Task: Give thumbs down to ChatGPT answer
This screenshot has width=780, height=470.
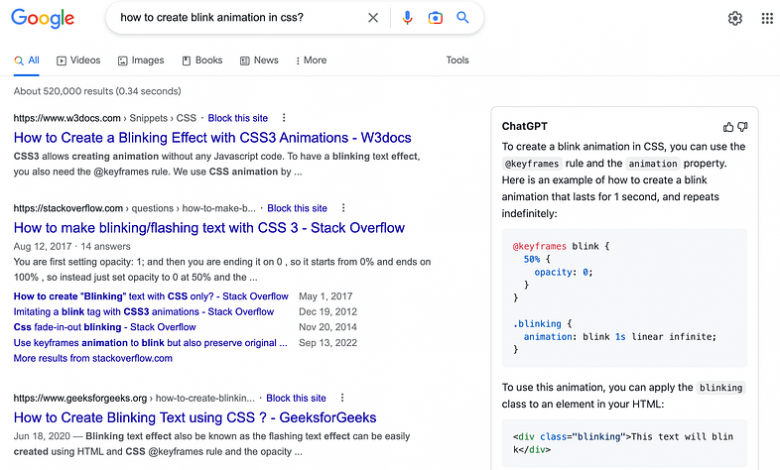Action: click(742, 127)
